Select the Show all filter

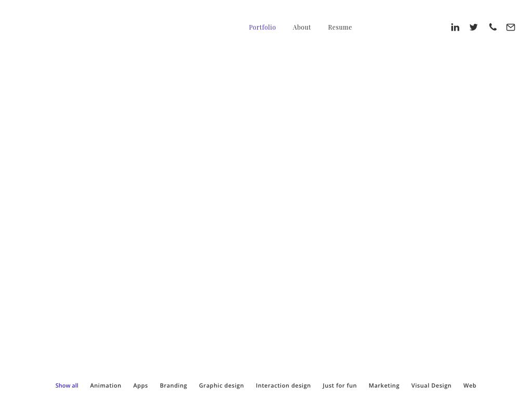tap(67, 385)
